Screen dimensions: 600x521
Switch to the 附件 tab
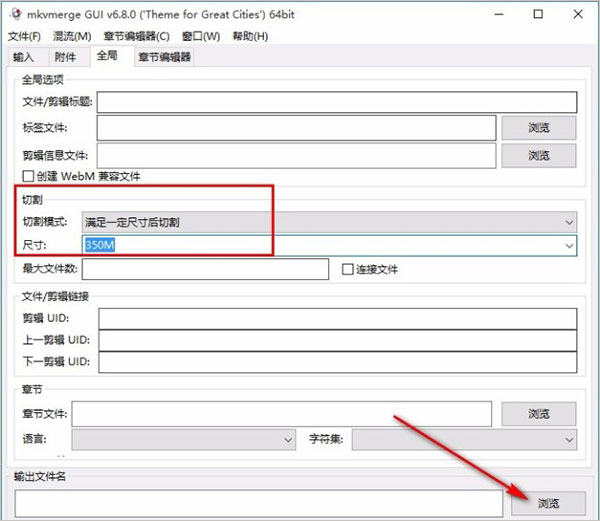click(65, 57)
